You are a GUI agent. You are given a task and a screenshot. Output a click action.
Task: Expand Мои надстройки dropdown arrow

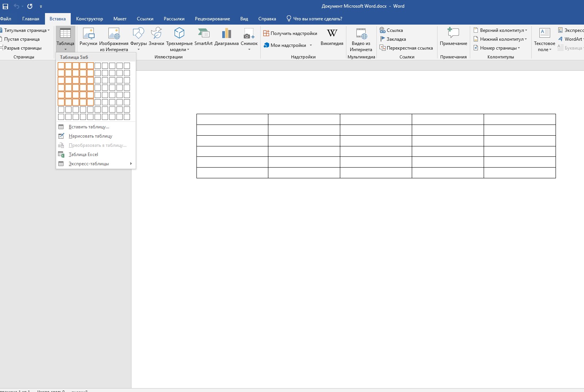(311, 45)
